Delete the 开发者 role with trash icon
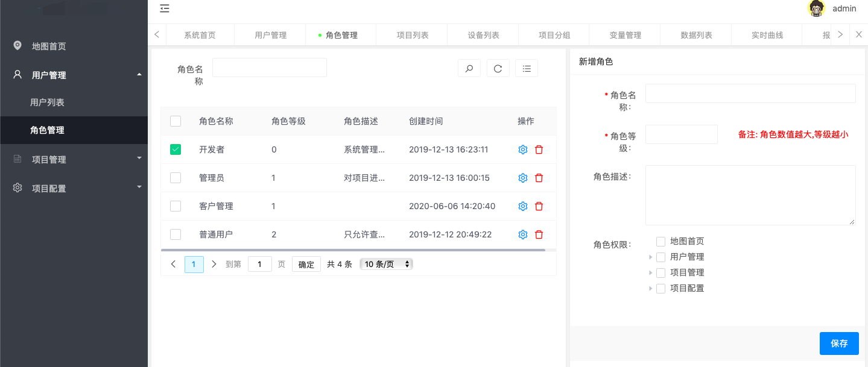 coord(539,149)
